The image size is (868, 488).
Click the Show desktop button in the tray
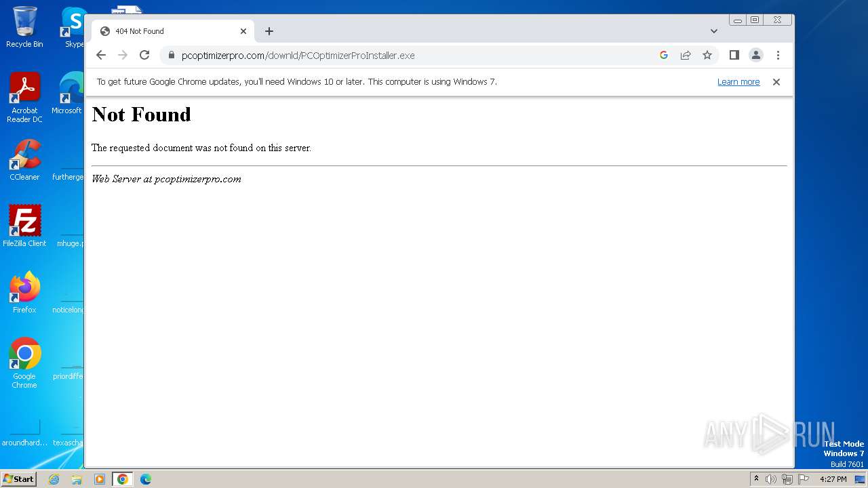(x=859, y=479)
